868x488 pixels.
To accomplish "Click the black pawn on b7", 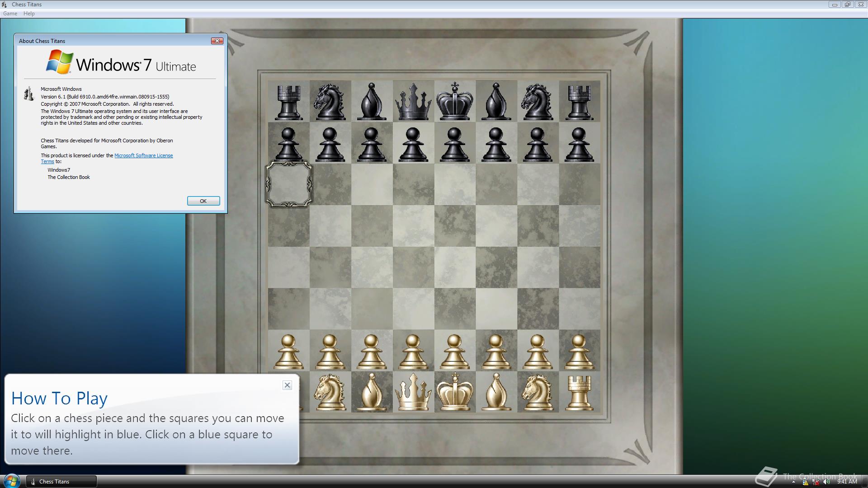I will 330,145.
